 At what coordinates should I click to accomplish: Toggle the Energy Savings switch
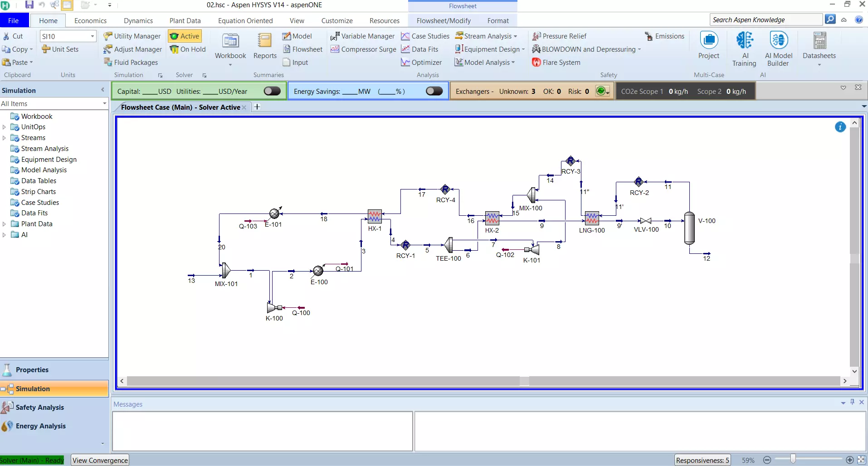coord(434,91)
